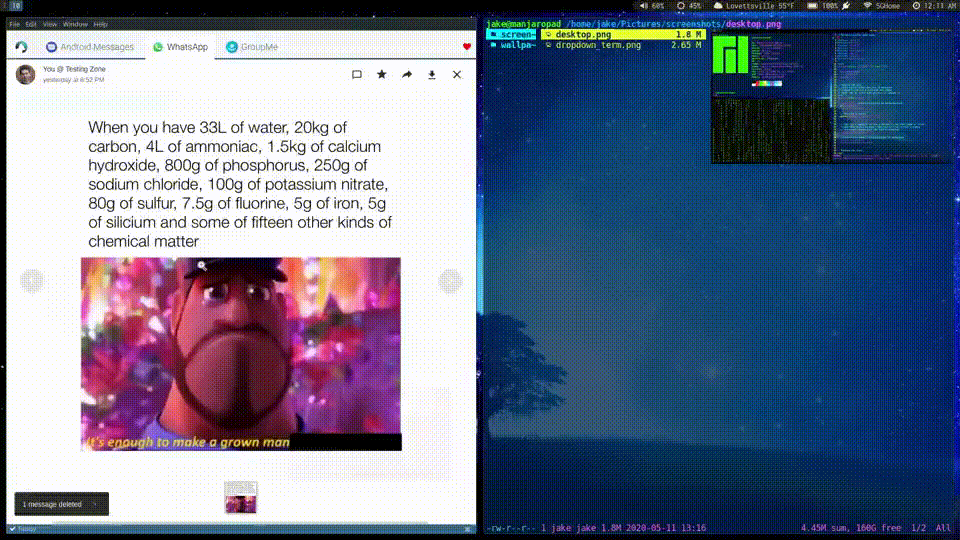Click 'You @ Testing Zone' sender name
This screenshot has width=960, height=540.
(74, 69)
